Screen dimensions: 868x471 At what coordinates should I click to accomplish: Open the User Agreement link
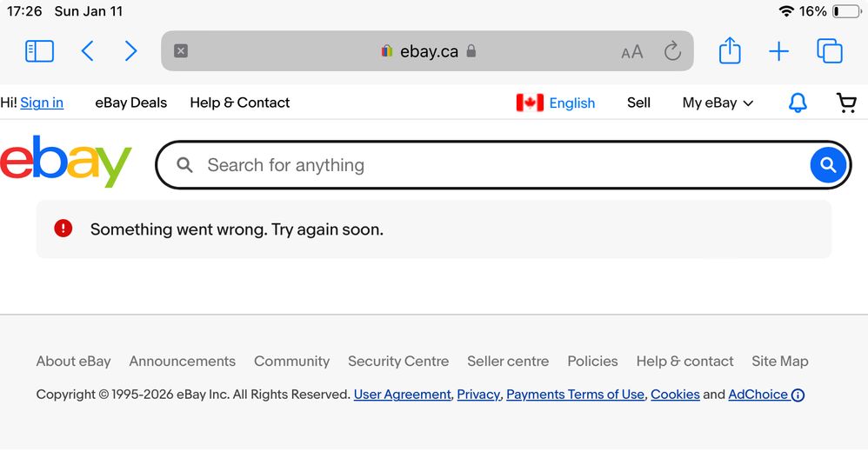[402, 395]
